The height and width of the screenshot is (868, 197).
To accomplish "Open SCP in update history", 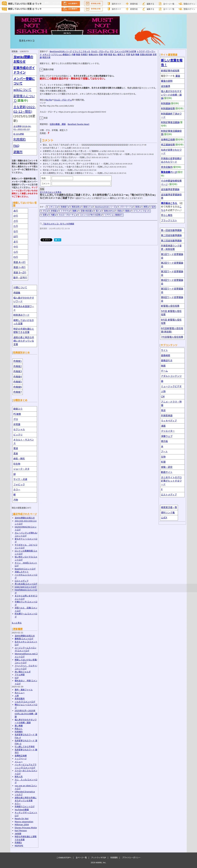I will (x=16, y=678).
